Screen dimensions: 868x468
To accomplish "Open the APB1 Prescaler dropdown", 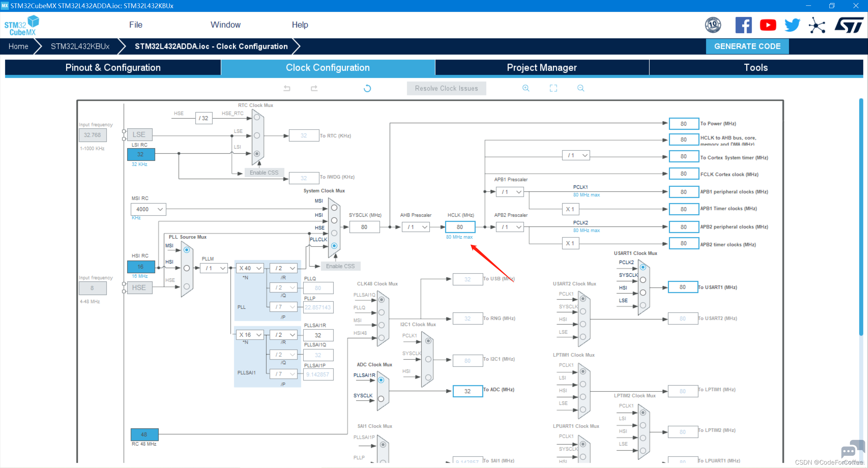I will (510, 192).
